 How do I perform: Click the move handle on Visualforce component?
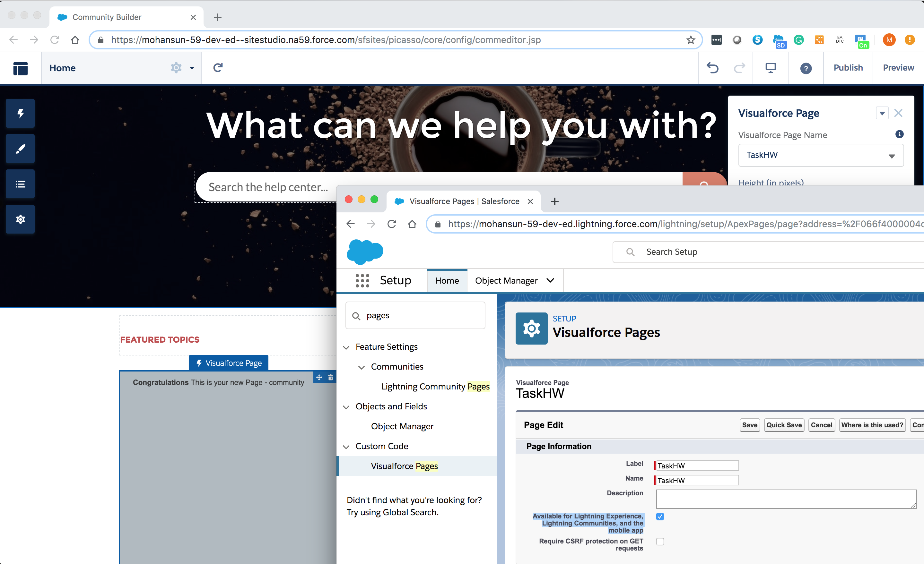click(x=319, y=377)
